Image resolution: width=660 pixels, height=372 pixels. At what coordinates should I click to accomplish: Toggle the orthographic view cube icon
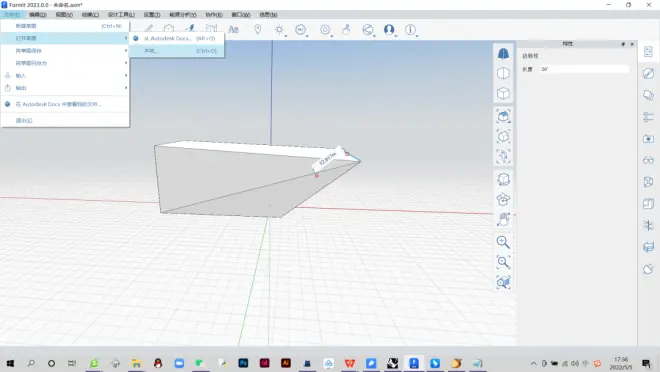503,73
